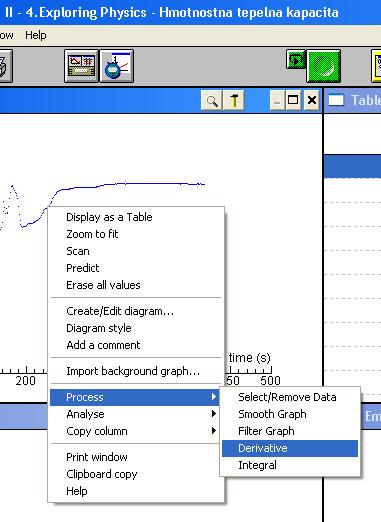This screenshot has width=381, height=522.
Task: Click the small green replay icon
Action: coord(296,59)
